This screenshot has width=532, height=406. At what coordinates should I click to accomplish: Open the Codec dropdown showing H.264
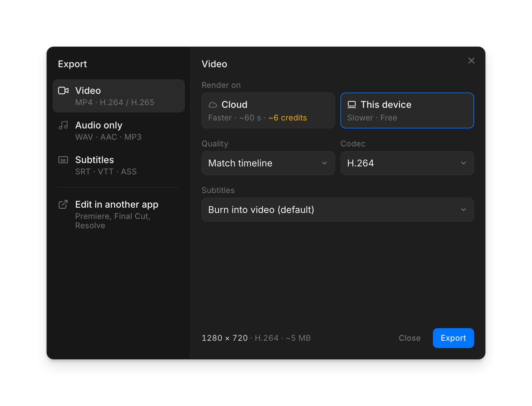coord(407,163)
